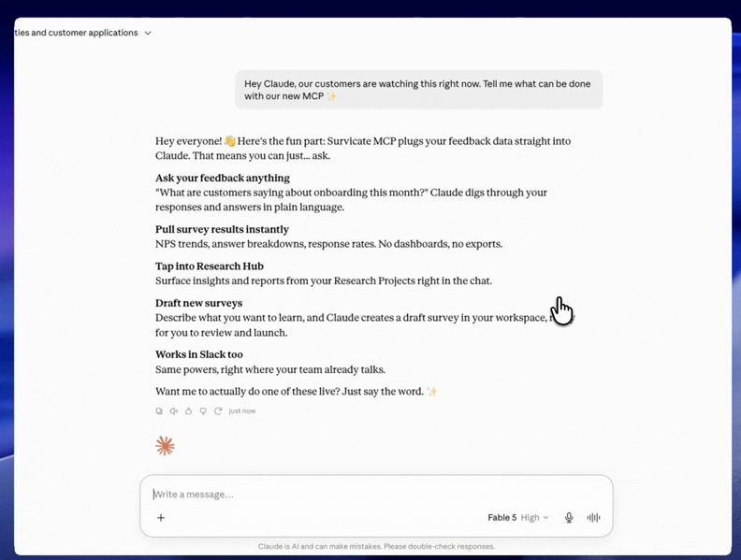741x560 pixels.
Task: Click the 'Pull survey results instantly' heading
Action: (x=222, y=229)
